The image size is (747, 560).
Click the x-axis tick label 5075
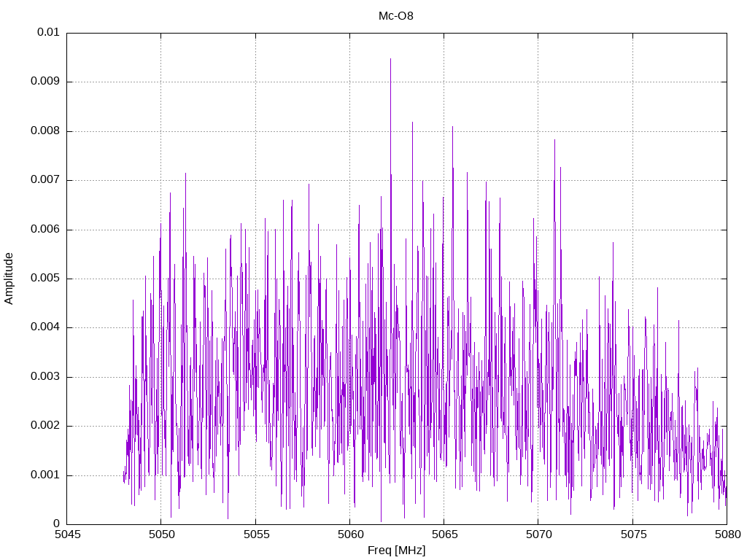[633, 534]
